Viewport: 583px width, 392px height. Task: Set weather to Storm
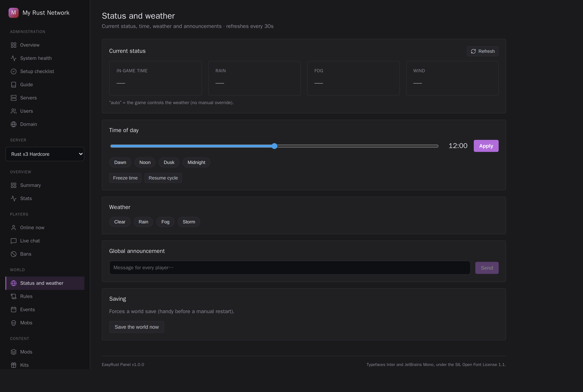pyautogui.click(x=189, y=222)
